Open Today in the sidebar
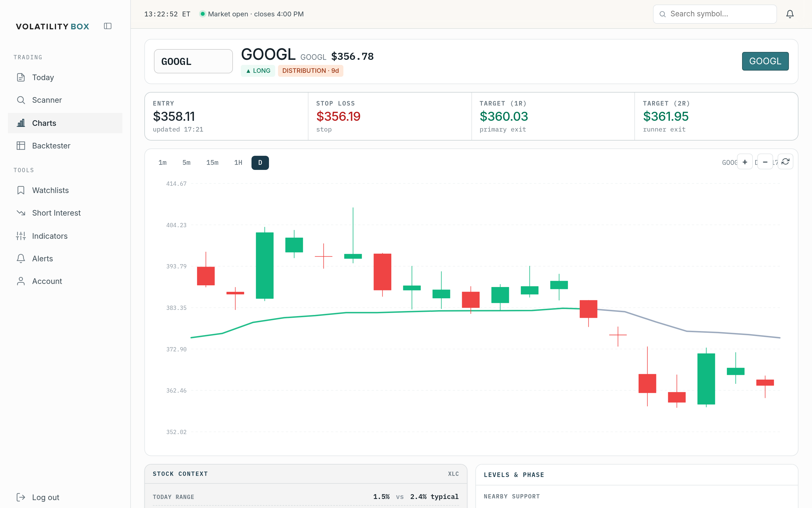812x508 pixels. coord(65,77)
